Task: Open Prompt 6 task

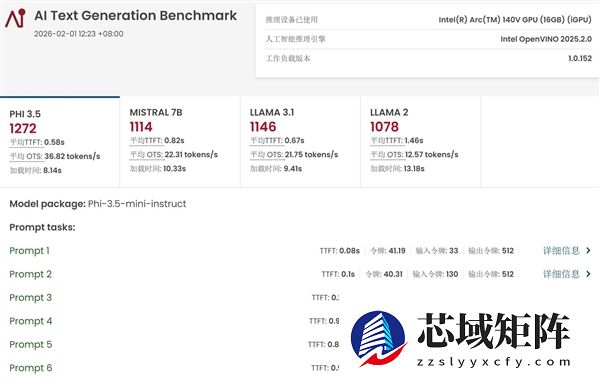Action: coord(31,368)
